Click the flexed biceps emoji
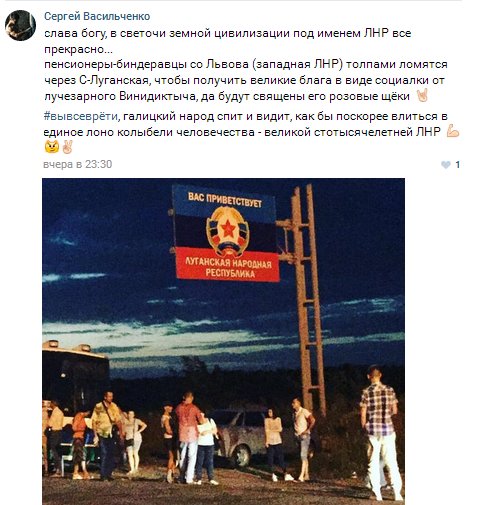This screenshot has width=478, height=505. 452,131
